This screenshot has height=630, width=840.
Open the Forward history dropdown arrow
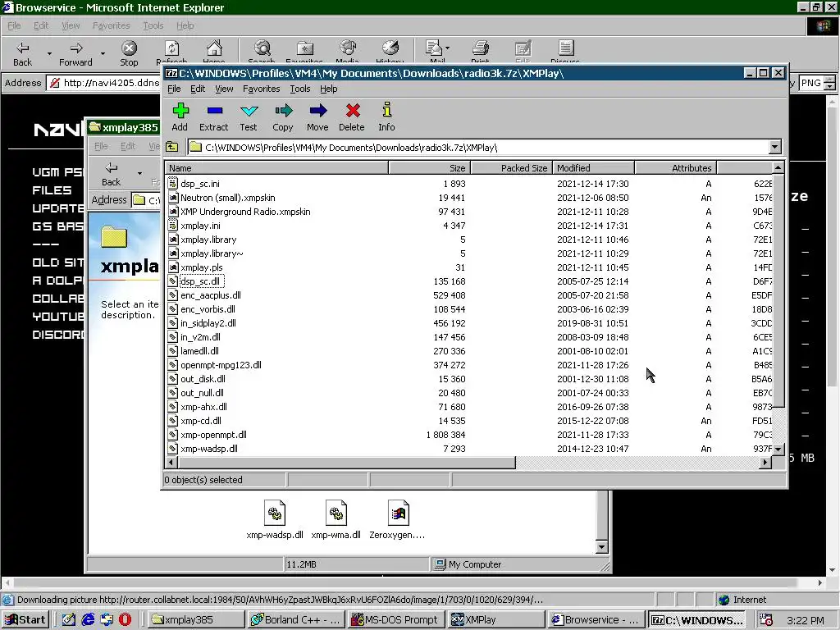pos(103,53)
